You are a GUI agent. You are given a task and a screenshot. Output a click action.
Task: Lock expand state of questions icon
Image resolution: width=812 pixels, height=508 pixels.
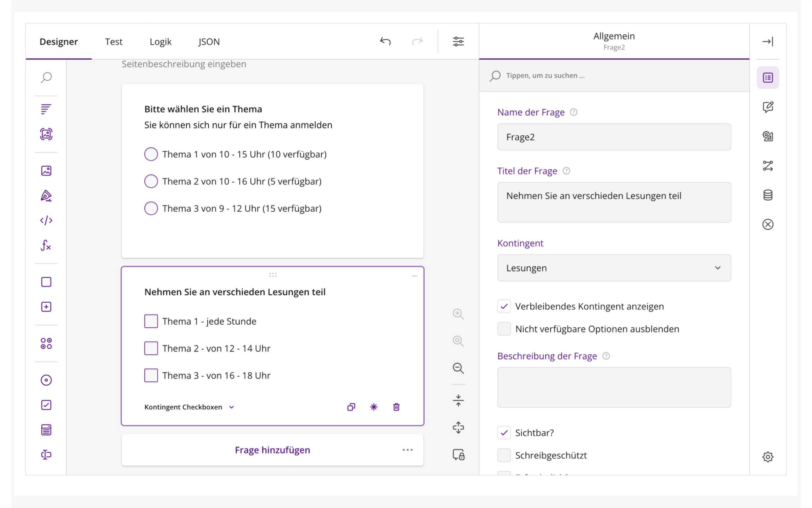tap(458, 455)
